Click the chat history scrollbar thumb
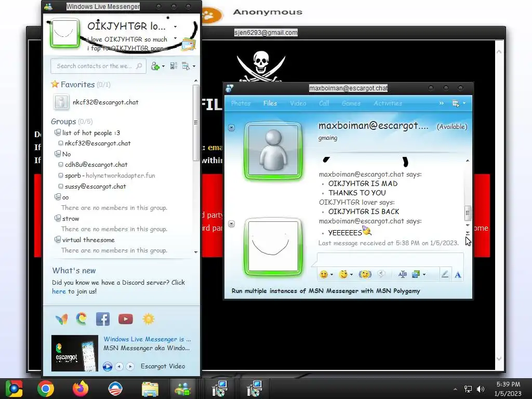Screen dimensions: 532x399 (468, 212)
